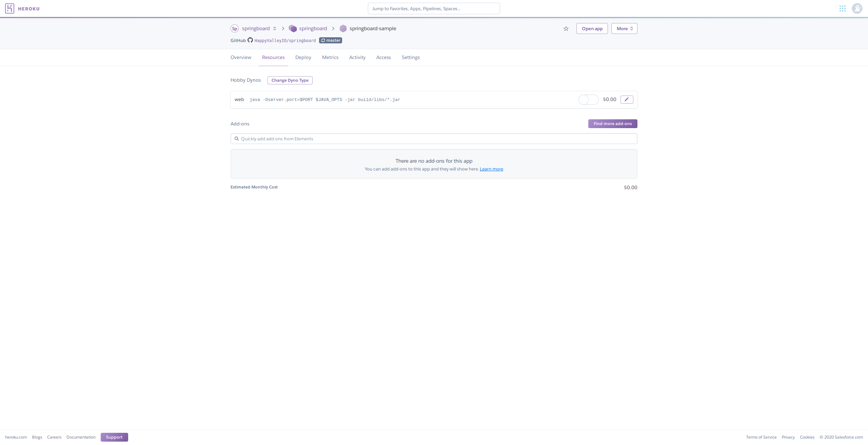Click the Support button in footer
This screenshot has width=868, height=445.
pyautogui.click(x=114, y=437)
